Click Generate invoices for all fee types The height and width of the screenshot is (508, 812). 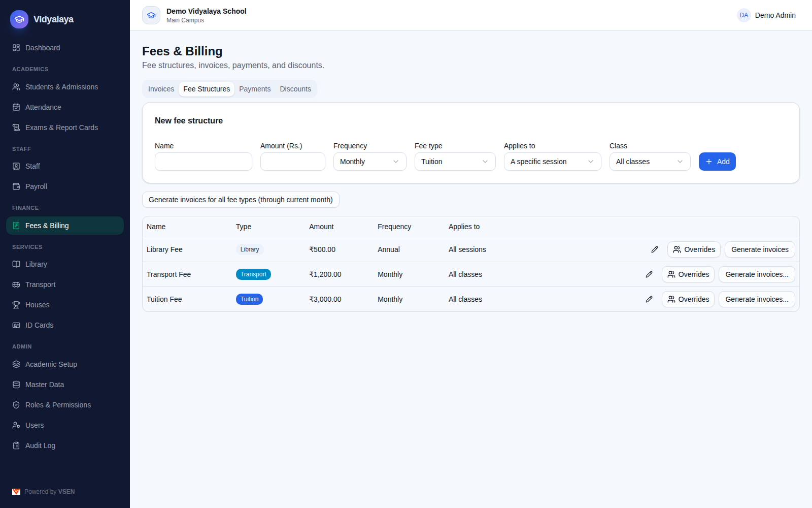pyautogui.click(x=241, y=200)
